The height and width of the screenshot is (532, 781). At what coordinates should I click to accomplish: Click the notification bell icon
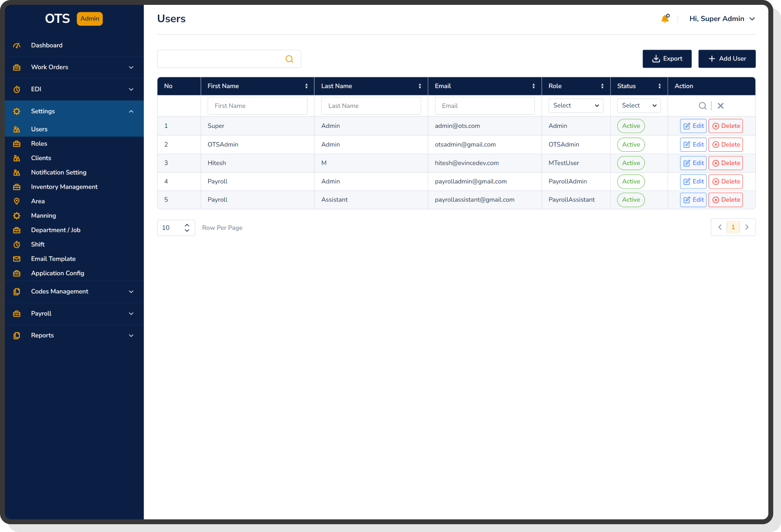(x=665, y=18)
